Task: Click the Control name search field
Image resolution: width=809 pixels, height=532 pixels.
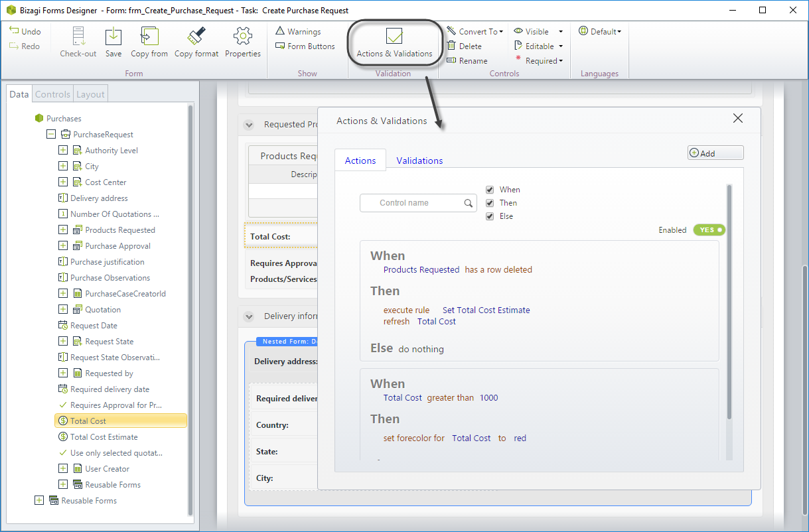Action: [x=418, y=203]
